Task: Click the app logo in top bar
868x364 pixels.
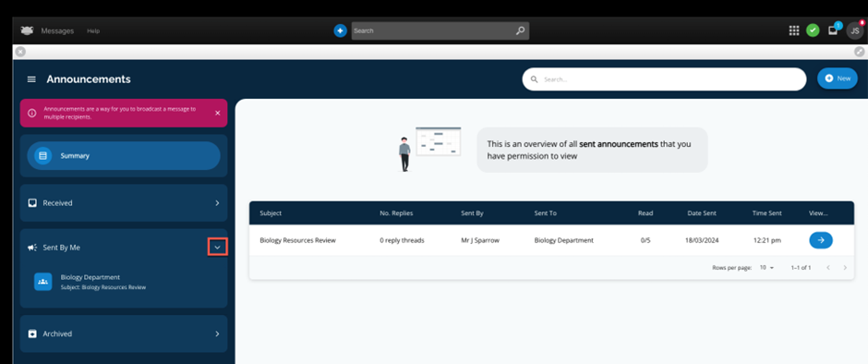Action: (x=27, y=30)
